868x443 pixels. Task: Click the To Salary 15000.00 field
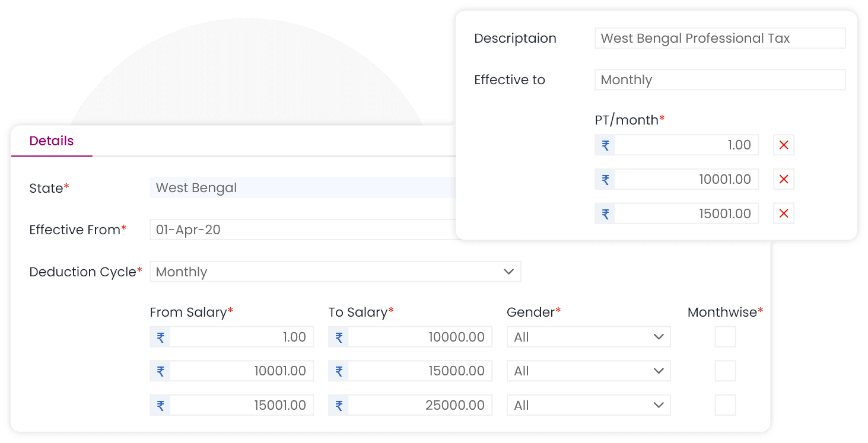click(x=418, y=371)
